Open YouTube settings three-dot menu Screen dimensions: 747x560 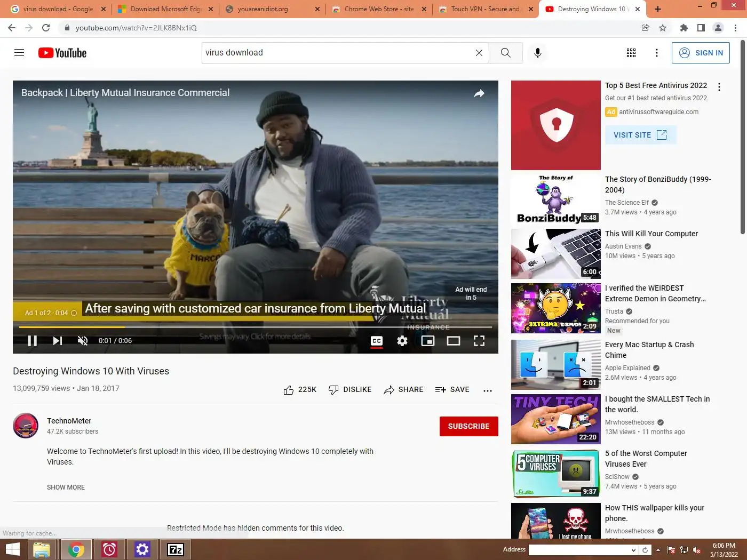pos(657,53)
